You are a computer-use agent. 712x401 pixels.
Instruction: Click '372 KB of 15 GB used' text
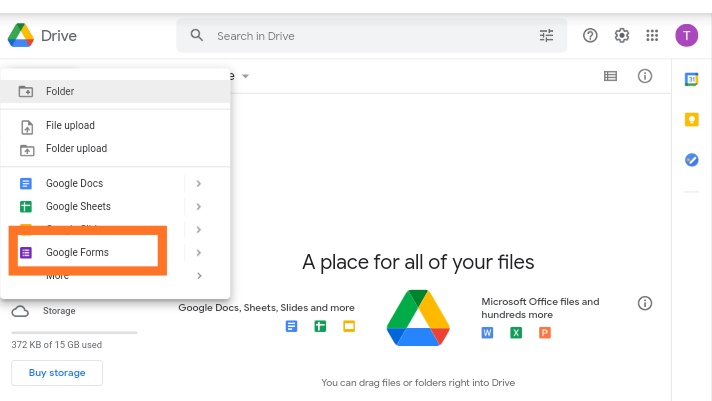(x=57, y=345)
